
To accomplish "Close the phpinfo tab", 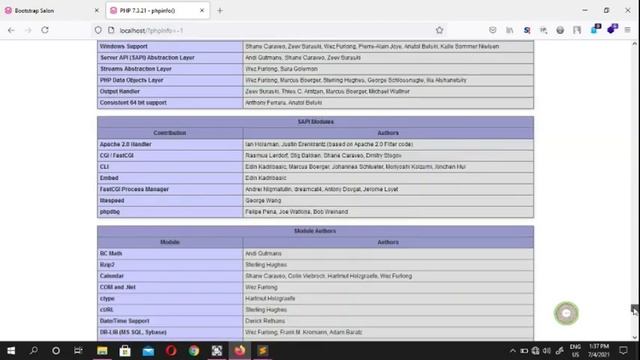I will pyautogui.click(x=202, y=11).
